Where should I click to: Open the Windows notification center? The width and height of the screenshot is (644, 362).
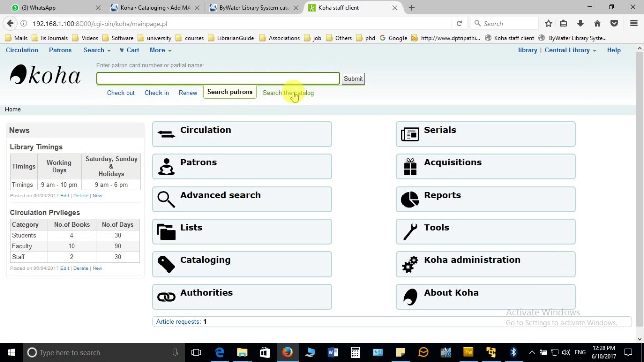pos(628,352)
